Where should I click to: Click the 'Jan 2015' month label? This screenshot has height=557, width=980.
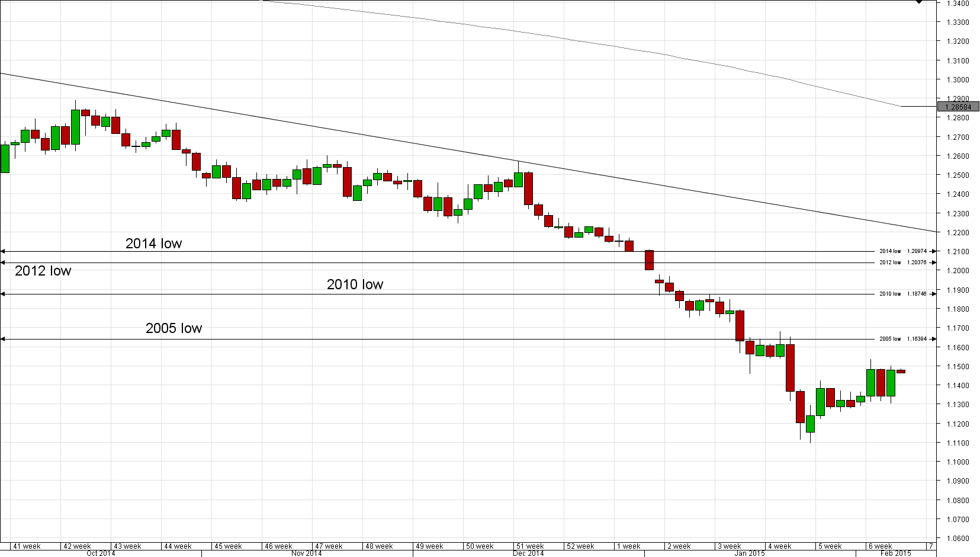(x=750, y=553)
